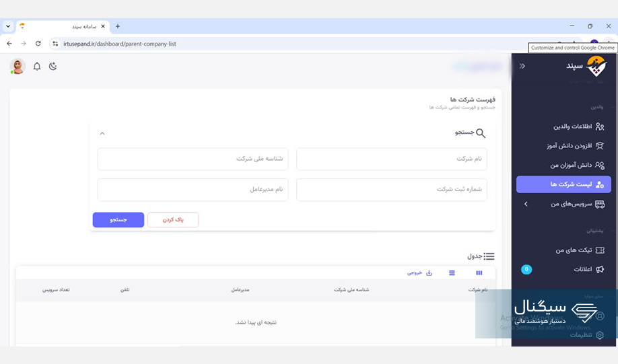Collapse the جستجو search panel chevron
618x364 pixels.
coord(102,133)
